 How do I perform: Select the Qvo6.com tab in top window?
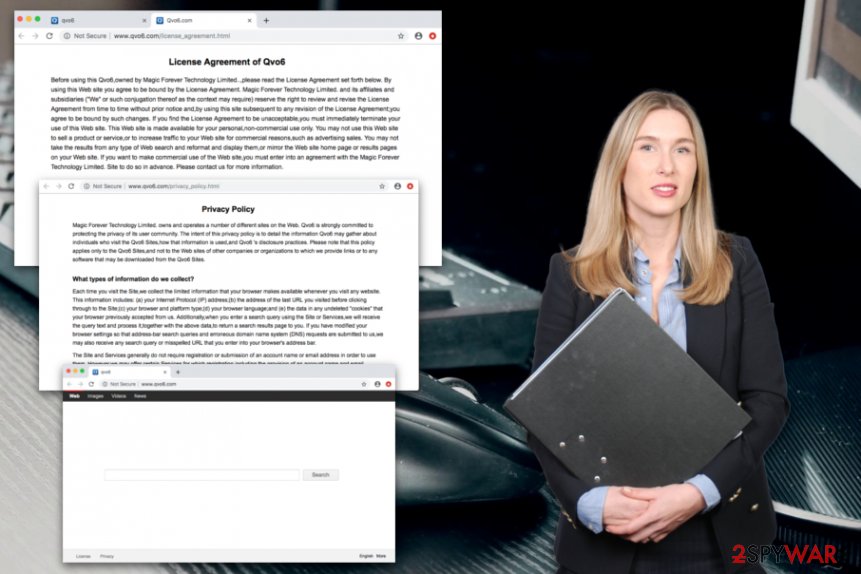pos(204,20)
